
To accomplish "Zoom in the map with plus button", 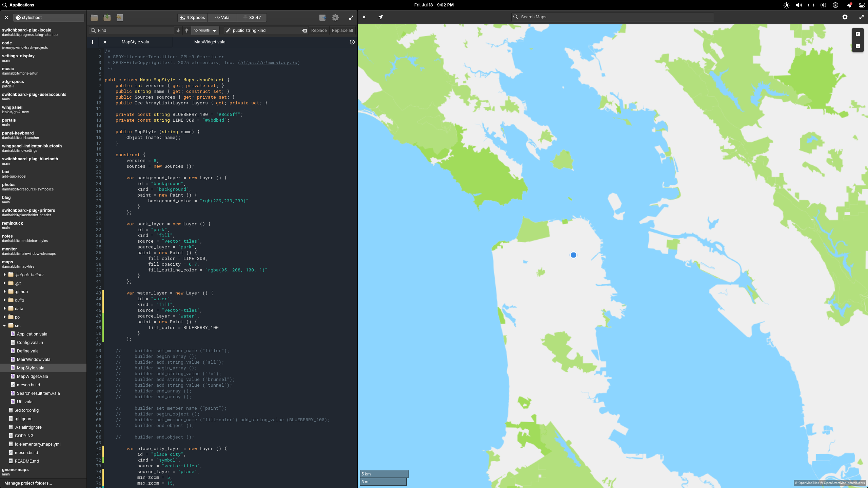I will click(857, 34).
